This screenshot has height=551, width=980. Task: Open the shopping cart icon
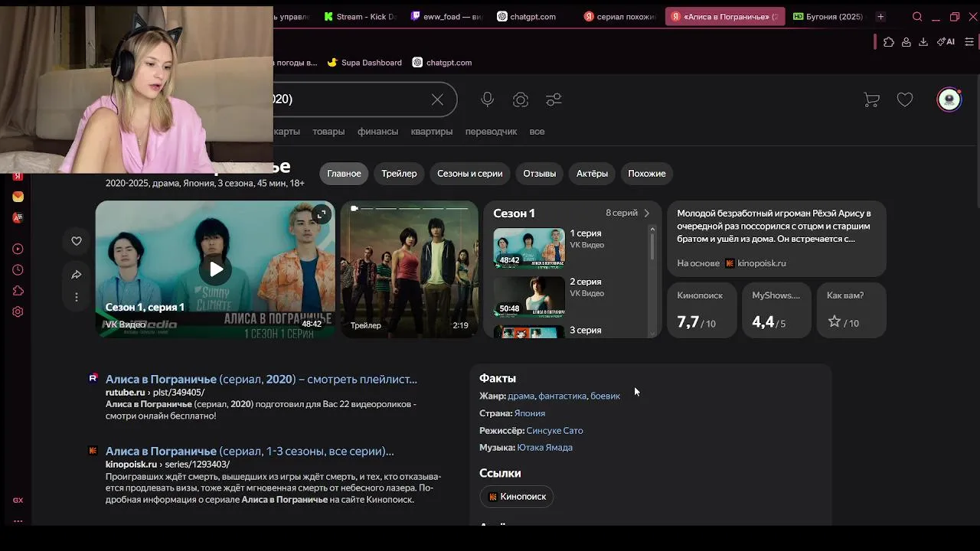point(871,99)
